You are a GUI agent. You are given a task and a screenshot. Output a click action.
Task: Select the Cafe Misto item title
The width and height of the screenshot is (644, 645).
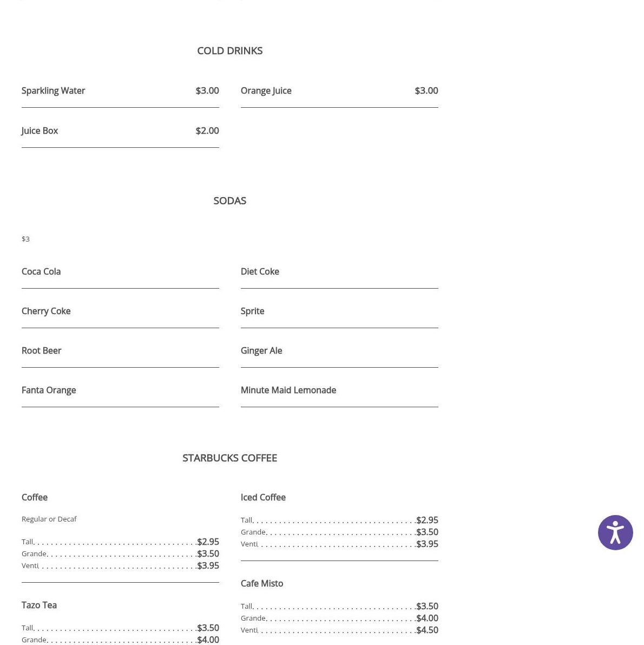[x=261, y=583]
